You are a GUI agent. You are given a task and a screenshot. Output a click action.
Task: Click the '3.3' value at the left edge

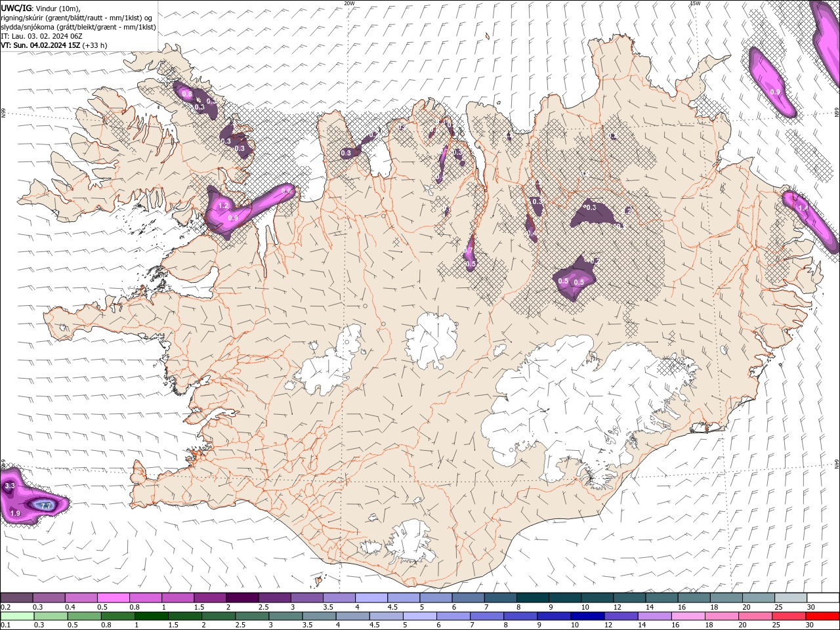click(9, 486)
